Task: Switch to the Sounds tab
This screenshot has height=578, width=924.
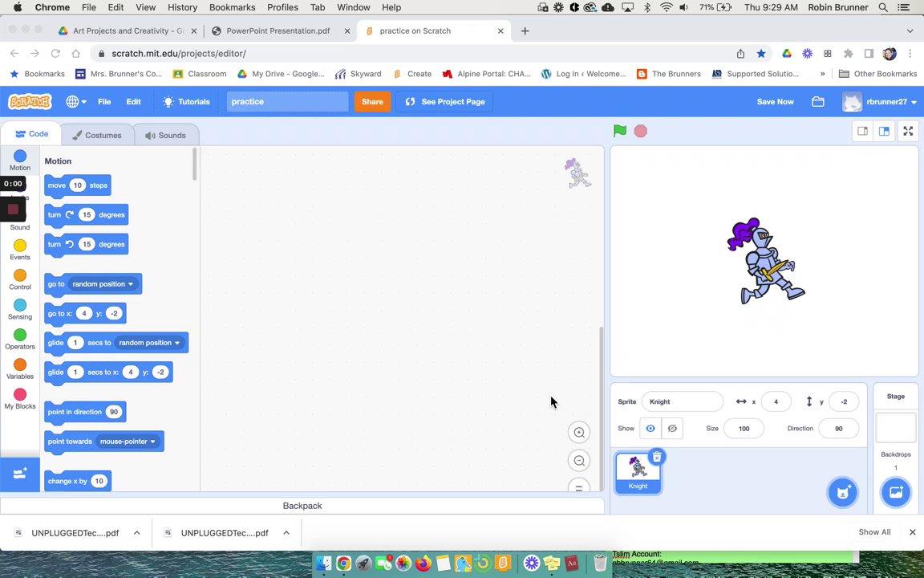Action: click(x=165, y=135)
